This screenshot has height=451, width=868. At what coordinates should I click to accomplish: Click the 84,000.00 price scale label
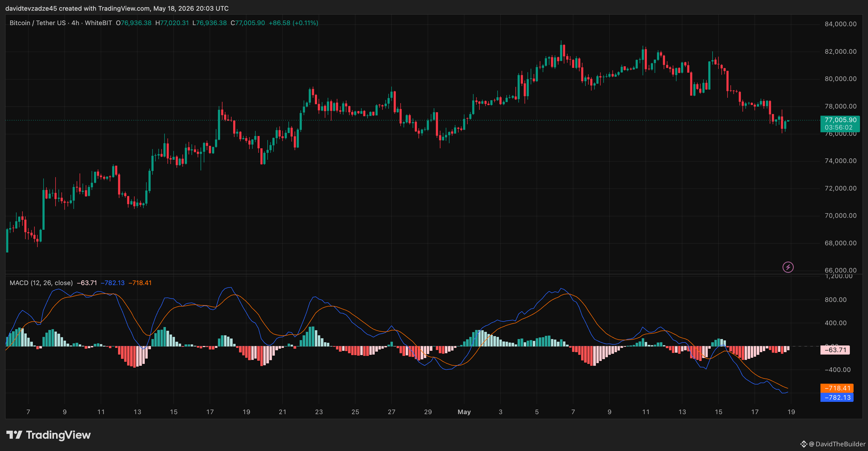click(840, 24)
